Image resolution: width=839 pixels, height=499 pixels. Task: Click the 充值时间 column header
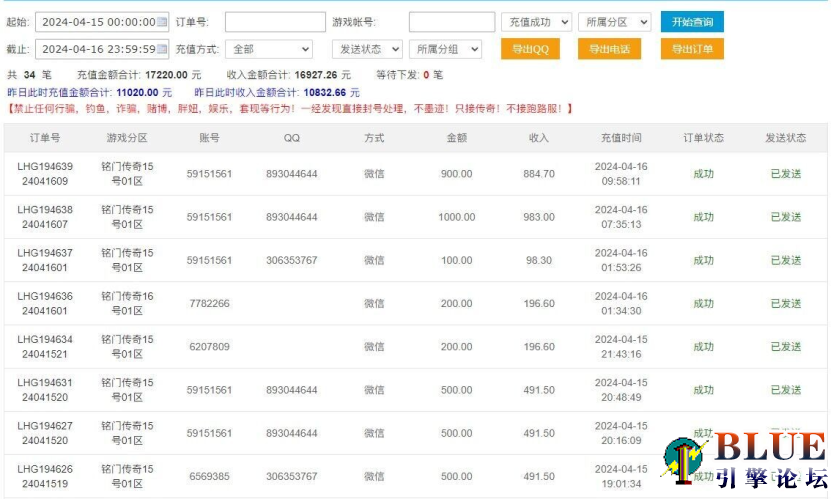coord(621,138)
